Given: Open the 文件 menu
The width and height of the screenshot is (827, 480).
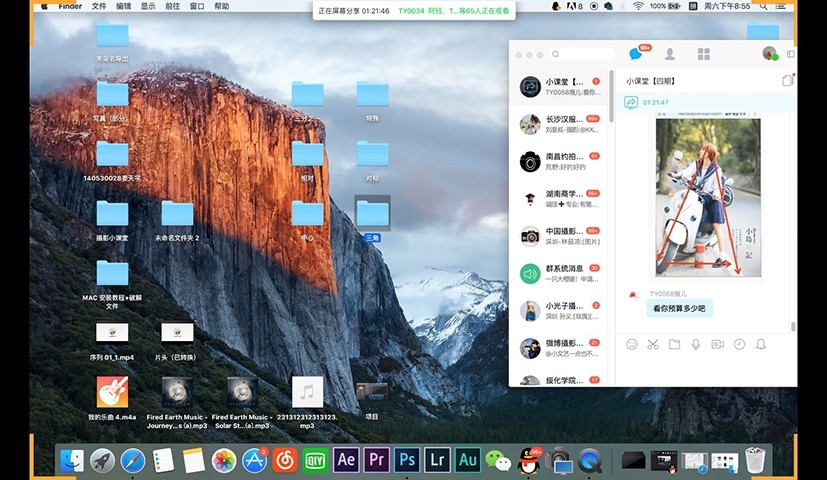Looking at the screenshot, I should coord(99,6).
